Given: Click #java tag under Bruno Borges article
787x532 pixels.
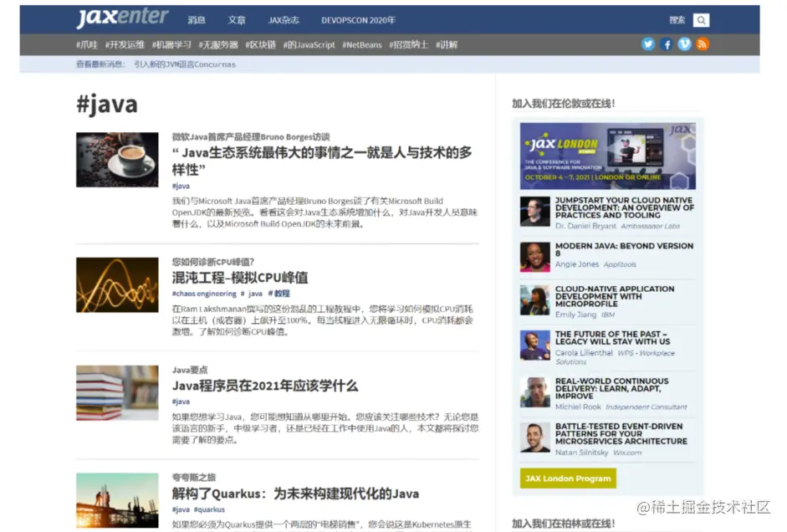Looking at the screenshot, I should click(181, 187).
